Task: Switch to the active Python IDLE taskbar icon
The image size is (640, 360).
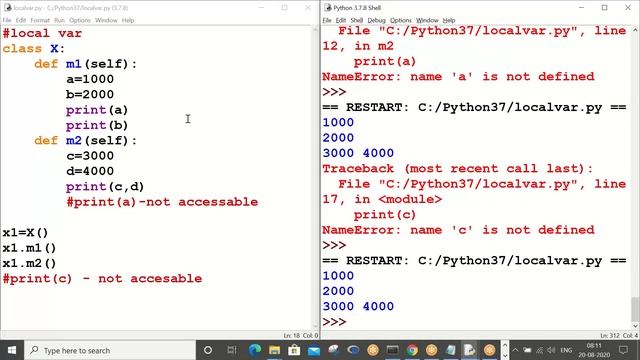Action: tap(469, 350)
